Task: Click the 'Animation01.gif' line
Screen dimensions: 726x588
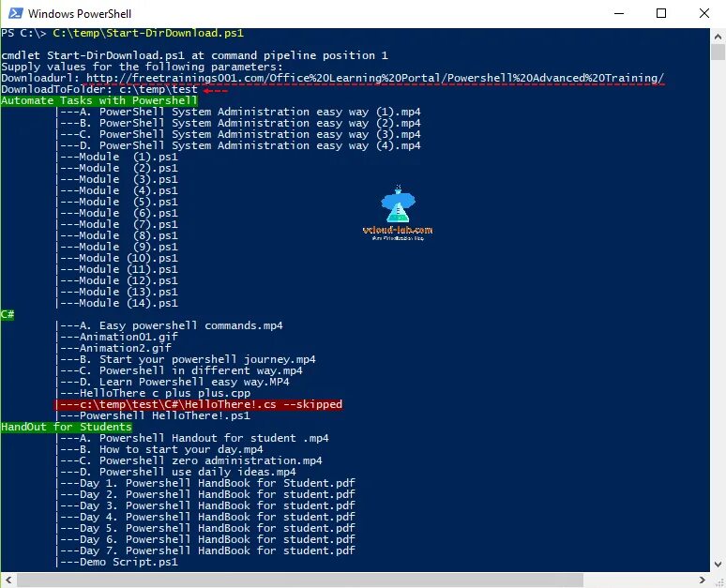Action: (x=129, y=337)
